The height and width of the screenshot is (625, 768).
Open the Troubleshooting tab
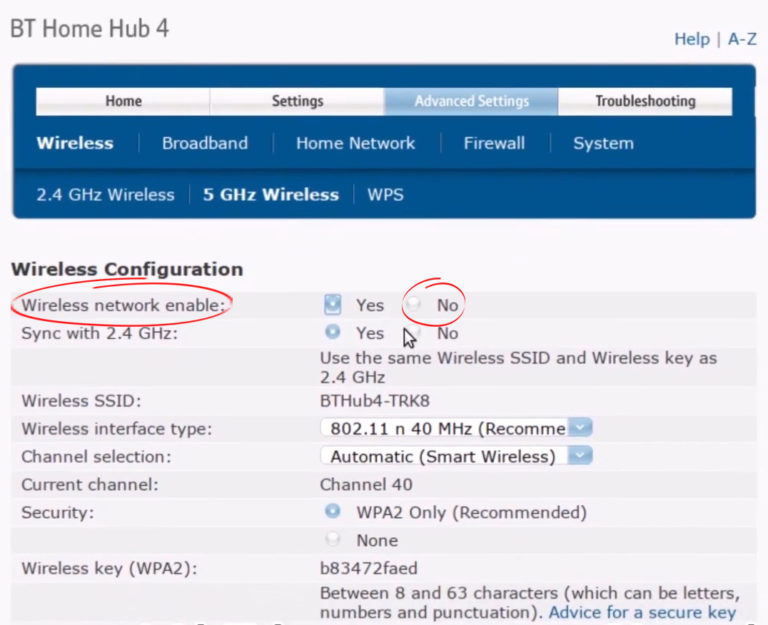[x=645, y=101]
